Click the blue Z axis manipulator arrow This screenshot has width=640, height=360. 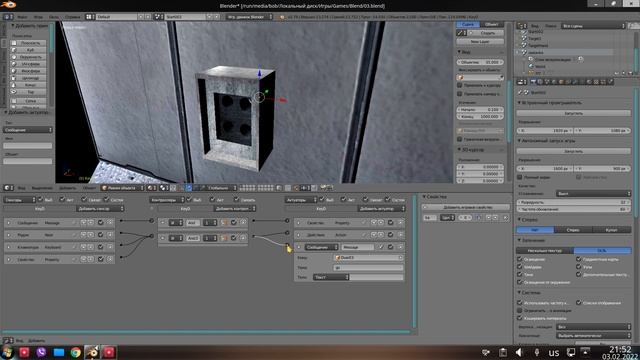click(259, 73)
